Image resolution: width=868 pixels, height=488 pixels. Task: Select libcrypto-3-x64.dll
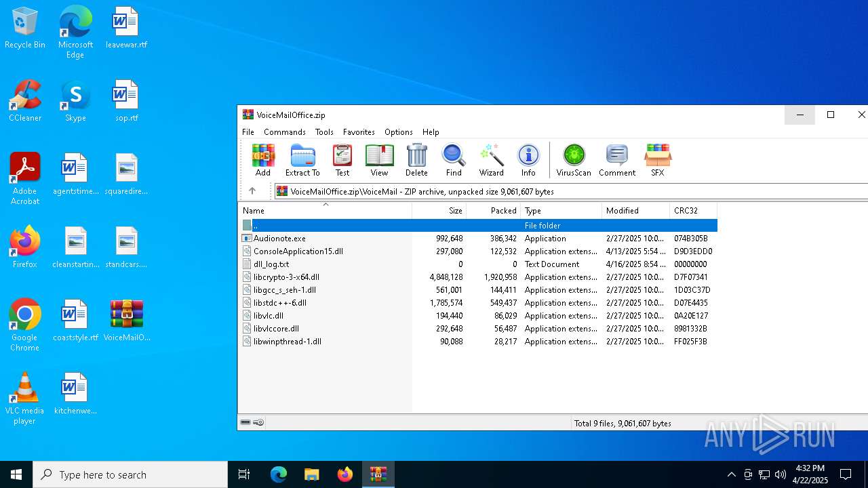click(x=478, y=277)
